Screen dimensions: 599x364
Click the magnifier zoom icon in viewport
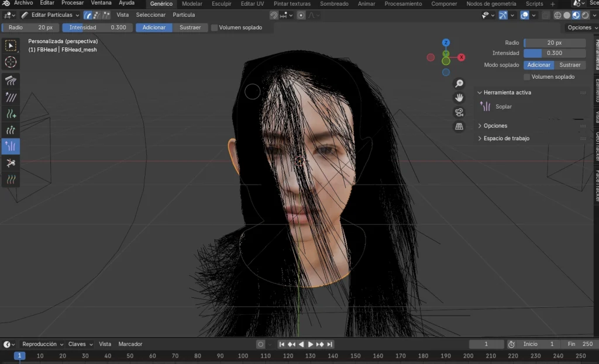459,83
